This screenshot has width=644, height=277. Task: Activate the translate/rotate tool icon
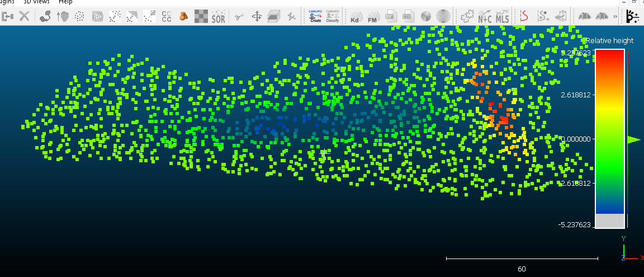[x=257, y=17]
